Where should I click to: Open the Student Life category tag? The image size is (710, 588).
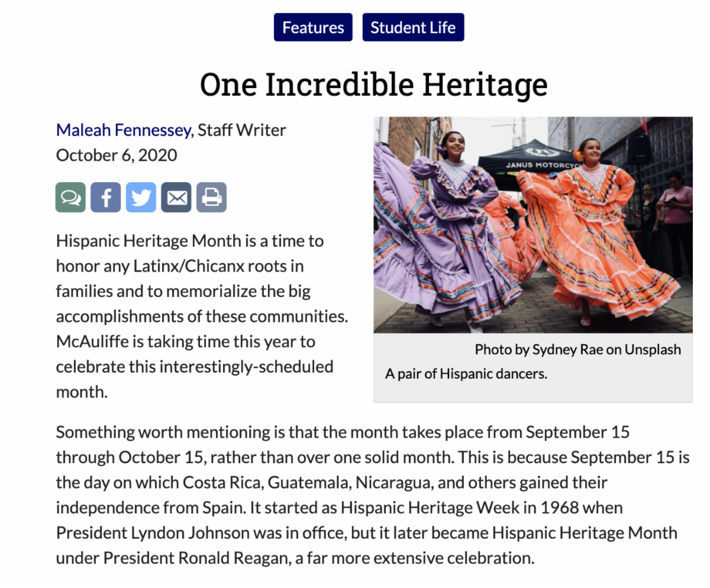click(x=413, y=28)
